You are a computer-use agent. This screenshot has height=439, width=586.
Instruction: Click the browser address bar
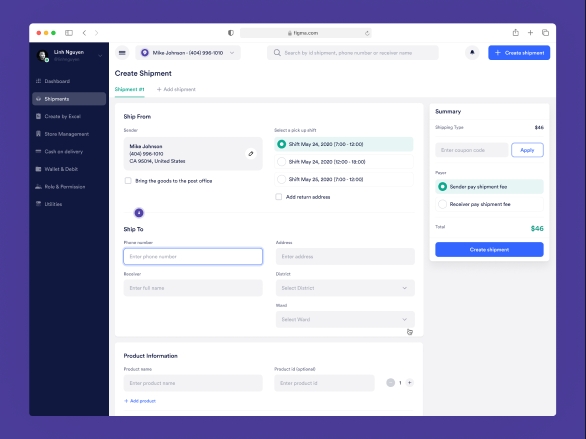(306, 33)
